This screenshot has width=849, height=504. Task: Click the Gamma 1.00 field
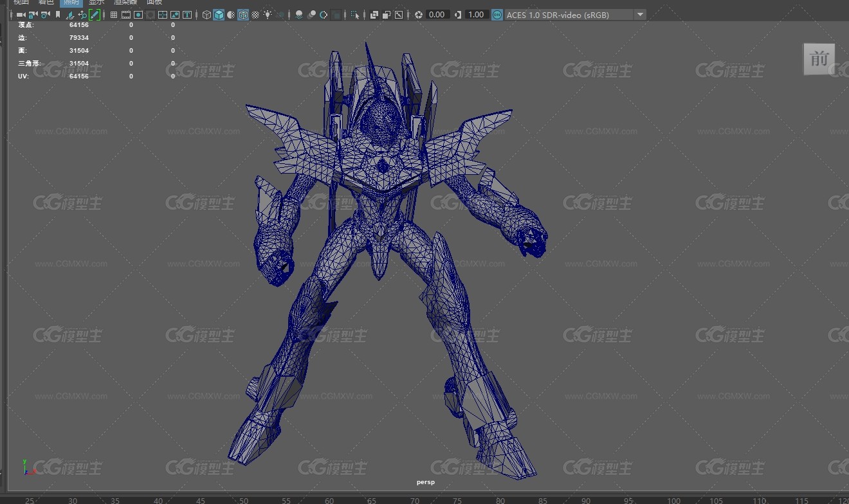(476, 14)
